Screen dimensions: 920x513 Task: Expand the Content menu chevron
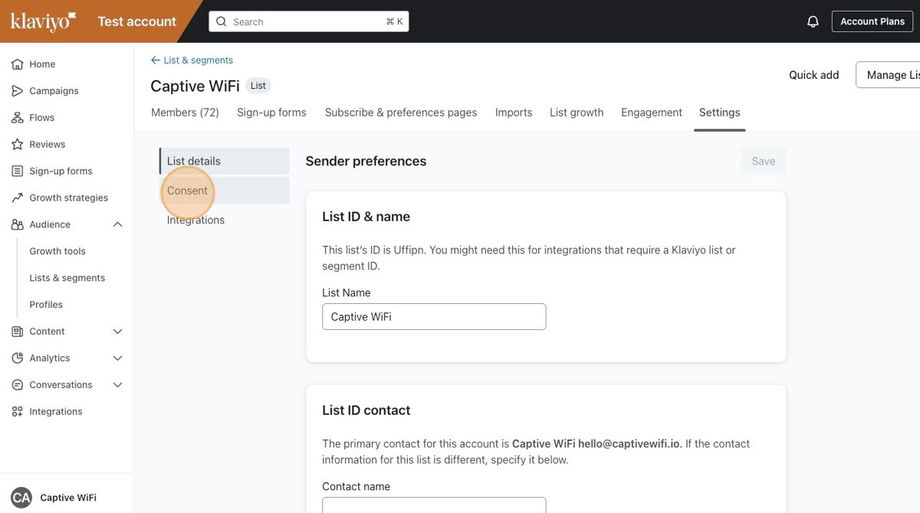point(117,331)
